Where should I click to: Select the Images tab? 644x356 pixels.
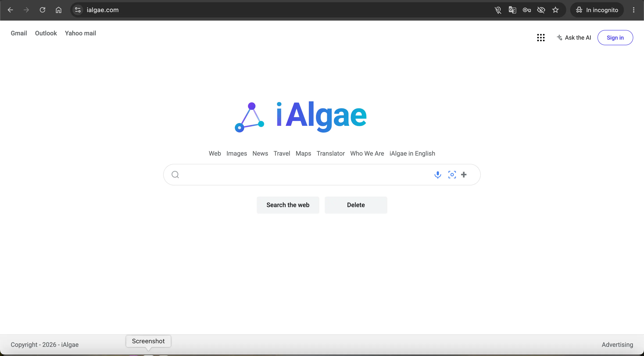(237, 153)
